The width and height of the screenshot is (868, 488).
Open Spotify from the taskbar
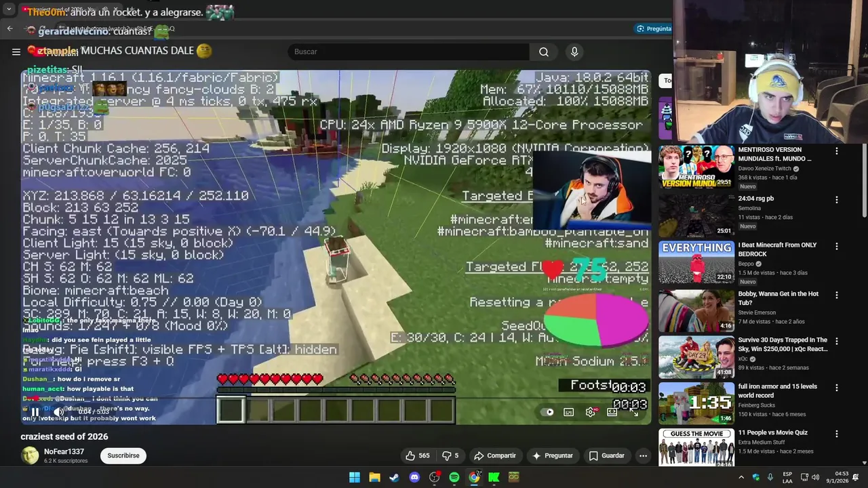(x=454, y=477)
